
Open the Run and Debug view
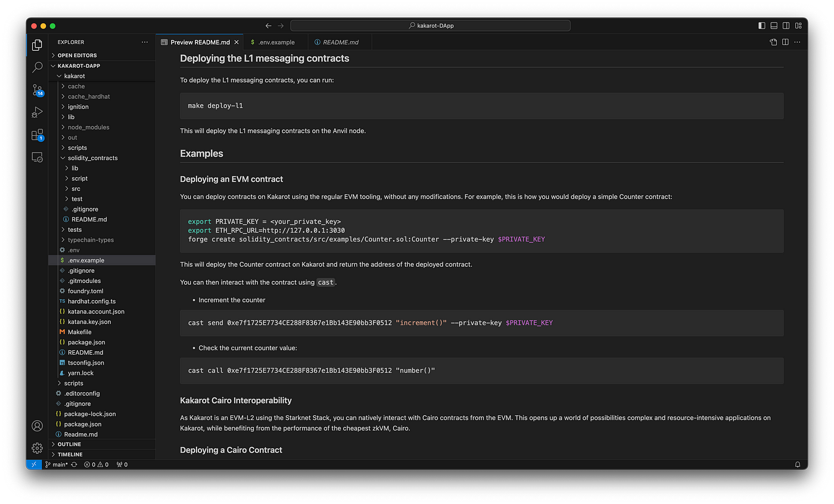coord(37,112)
